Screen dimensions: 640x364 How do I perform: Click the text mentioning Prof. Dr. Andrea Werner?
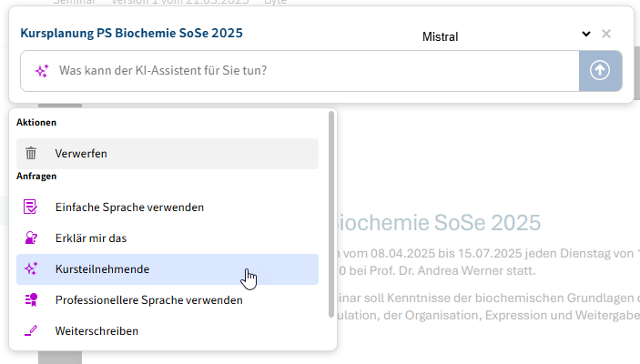(x=437, y=270)
